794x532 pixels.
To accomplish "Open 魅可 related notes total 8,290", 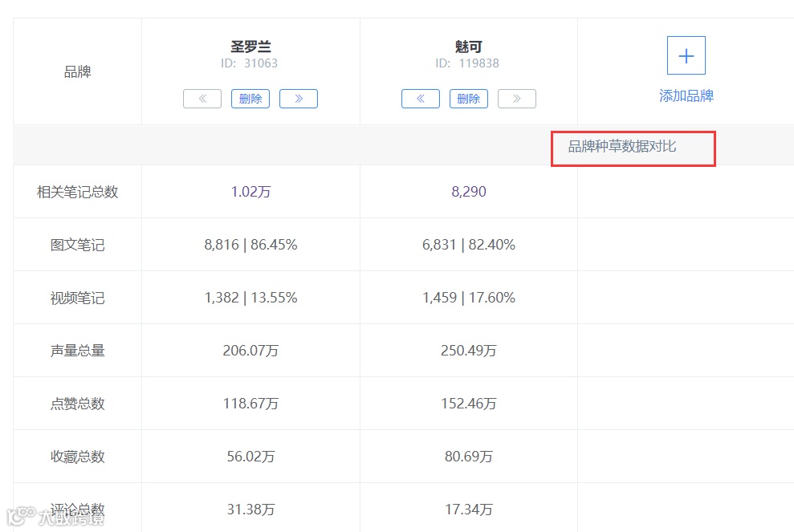I will coord(469,192).
